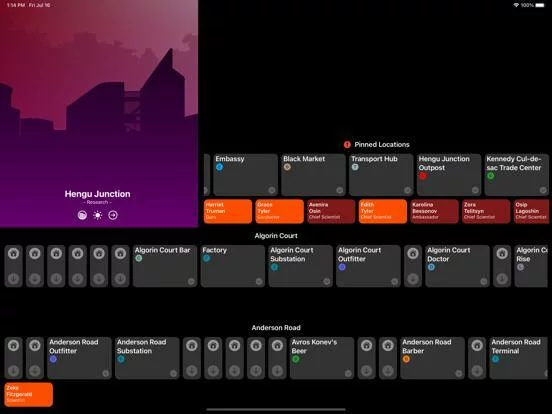Click the Research subtitle under Hengu Junction

(98, 202)
